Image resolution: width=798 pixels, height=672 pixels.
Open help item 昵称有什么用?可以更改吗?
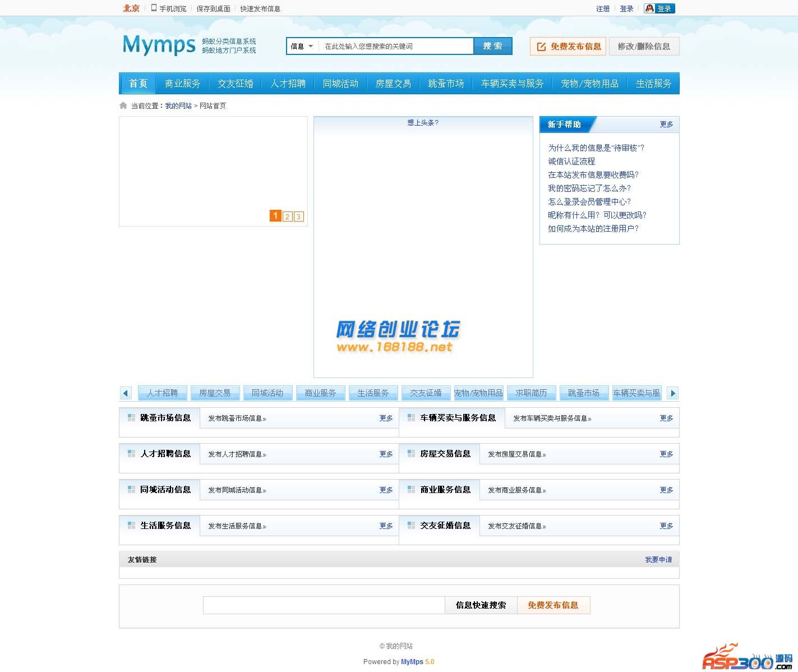click(597, 215)
